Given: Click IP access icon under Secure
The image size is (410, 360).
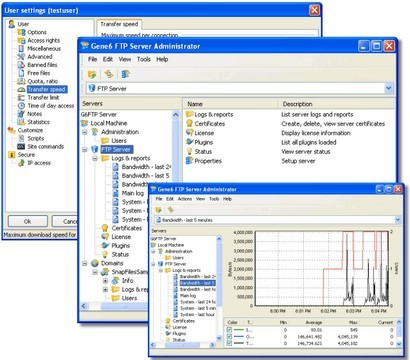Looking at the screenshot, I should [x=21, y=163].
